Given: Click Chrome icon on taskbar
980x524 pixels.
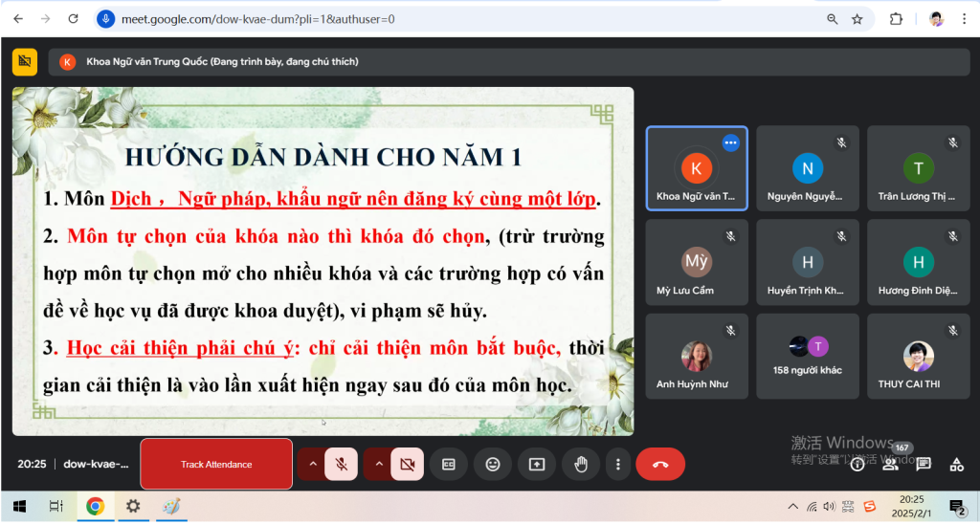Looking at the screenshot, I should pos(95,506).
